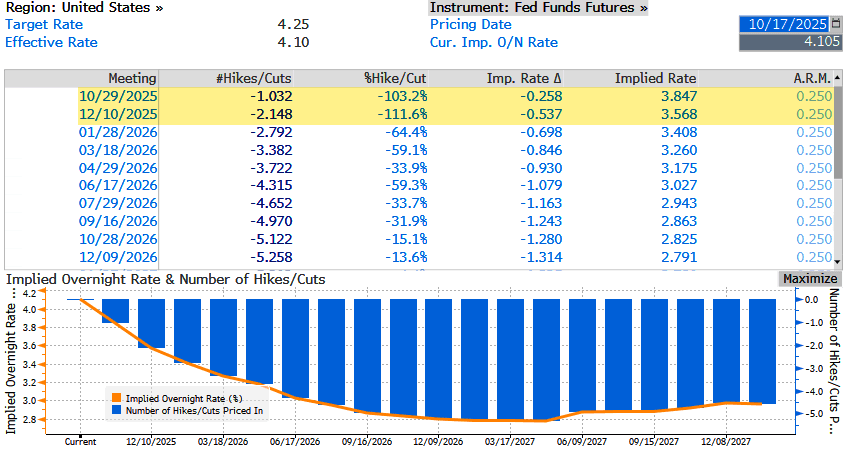Click the orange Implied Overnight Rate legend swatch
Screen dimensions: 844x456
point(118,398)
